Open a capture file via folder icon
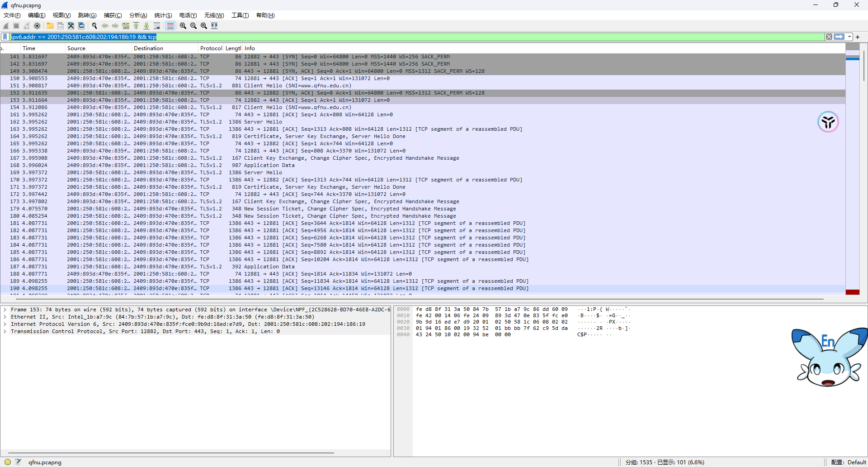 [50, 26]
